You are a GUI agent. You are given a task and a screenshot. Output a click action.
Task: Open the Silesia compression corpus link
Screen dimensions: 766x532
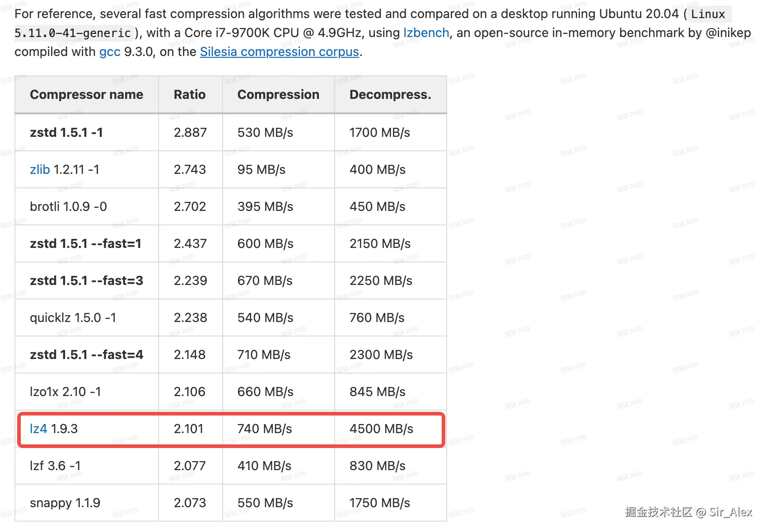279,52
